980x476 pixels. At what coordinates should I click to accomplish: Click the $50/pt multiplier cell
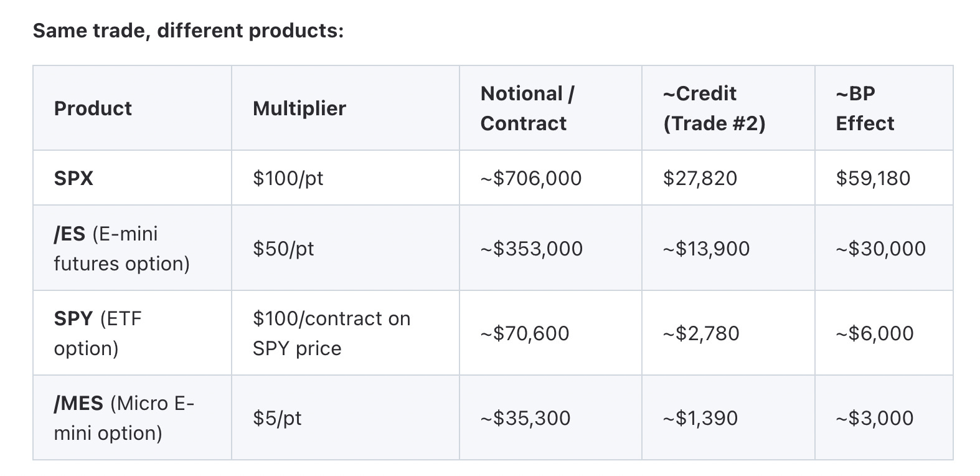pos(283,249)
